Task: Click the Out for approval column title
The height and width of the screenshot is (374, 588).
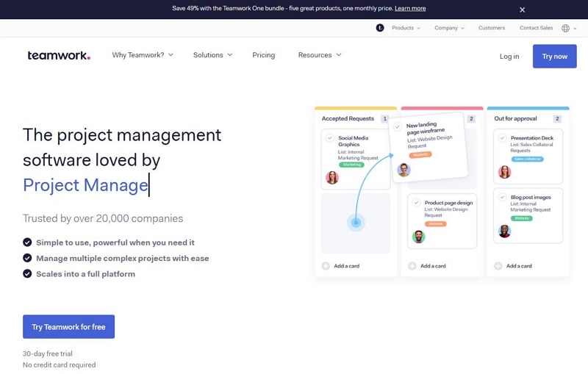Action: point(515,118)
